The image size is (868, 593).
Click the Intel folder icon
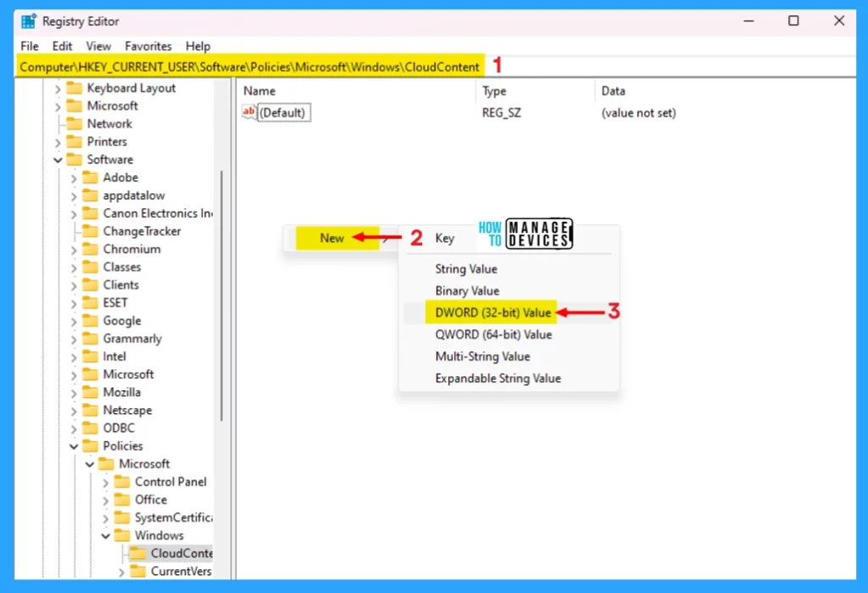[x=90, y=357]
